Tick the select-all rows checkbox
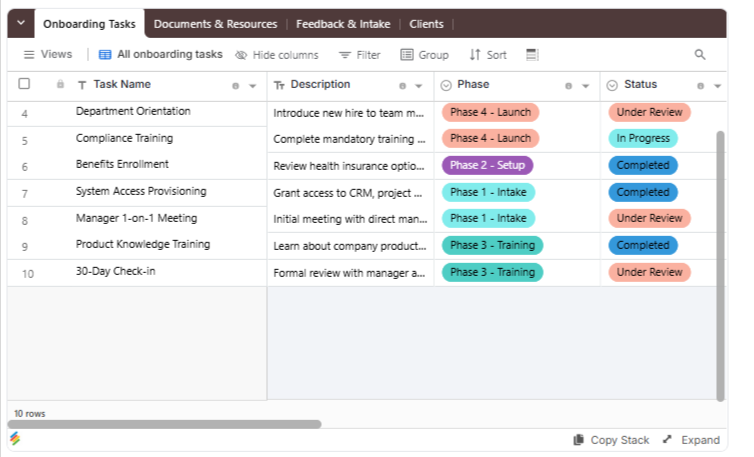The image size is (754, 457). click(24, 84)
